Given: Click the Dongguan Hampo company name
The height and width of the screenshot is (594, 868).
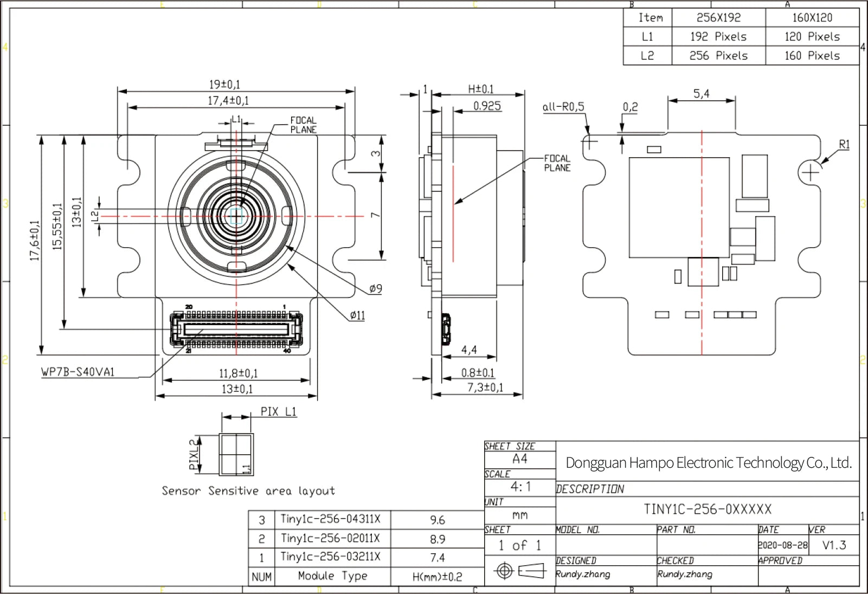Looking at the screenshot, I should [708, 463].
